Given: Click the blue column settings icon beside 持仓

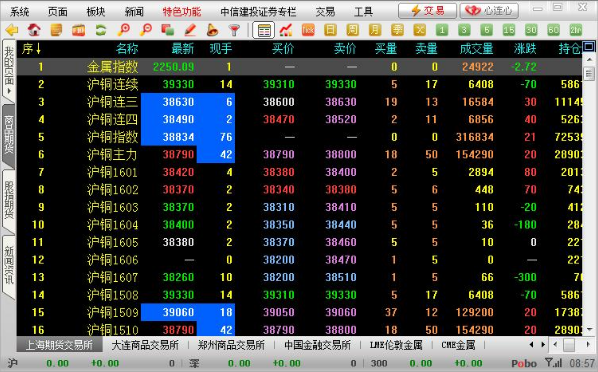Looking at the screenshot, I should coord(588,47).
